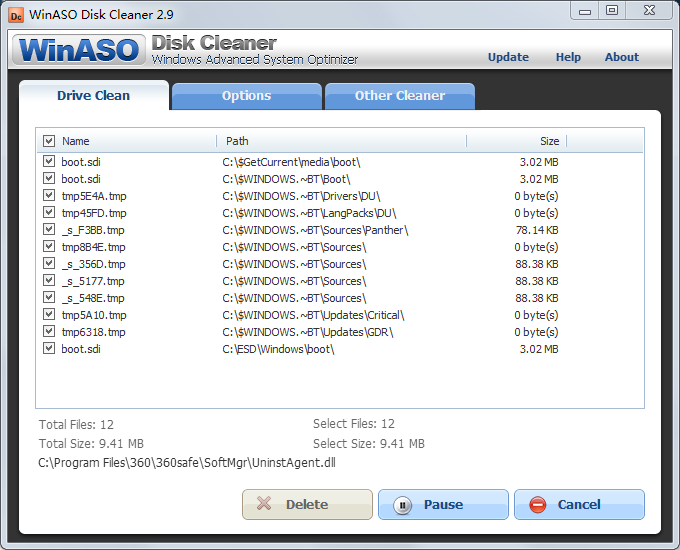Toggle the select-all checkbox in the Name header
680x550 pixels.
pos(49,141)
